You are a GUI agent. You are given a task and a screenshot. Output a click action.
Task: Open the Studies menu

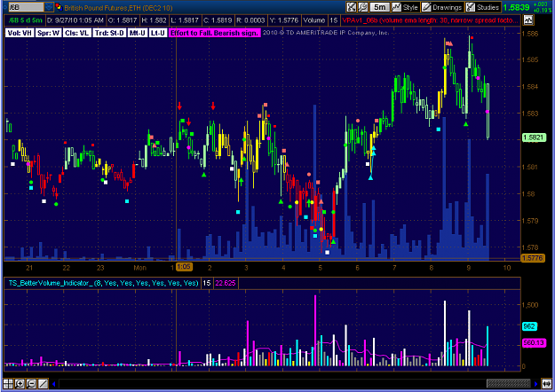483,7
